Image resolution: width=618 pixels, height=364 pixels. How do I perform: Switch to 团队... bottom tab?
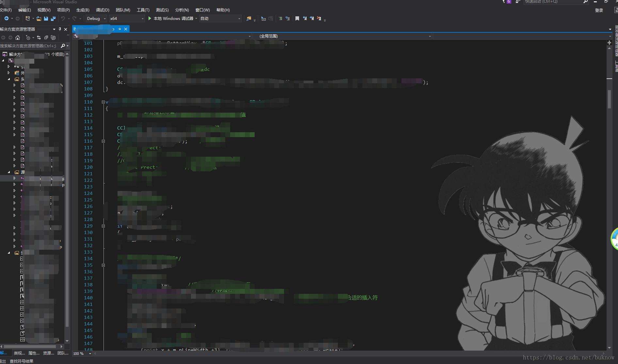point(63,353)
